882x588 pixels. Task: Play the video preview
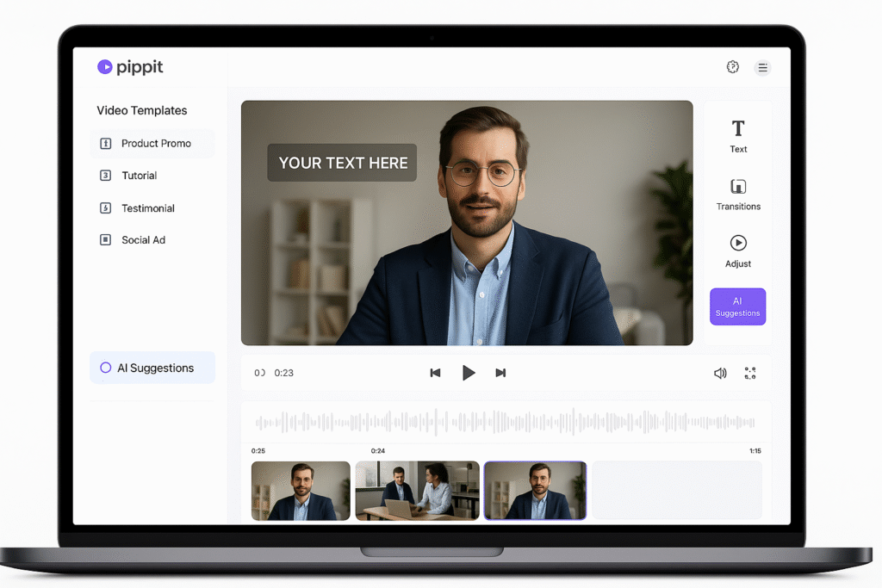469,373
